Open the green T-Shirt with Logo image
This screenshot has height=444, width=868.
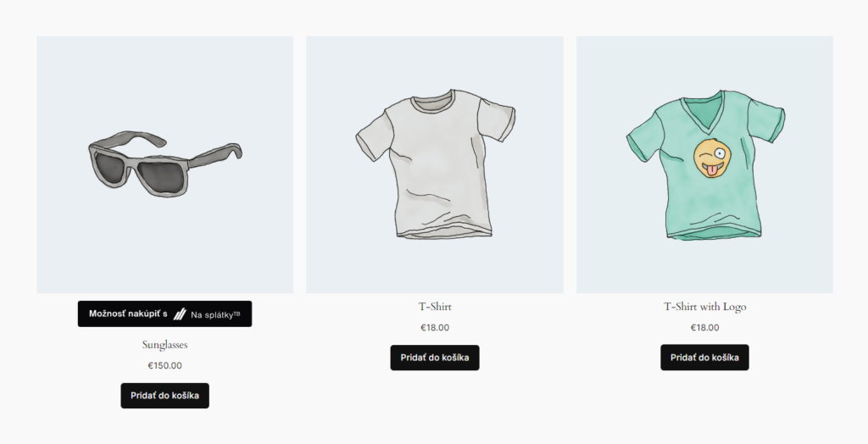click(704, 165)
